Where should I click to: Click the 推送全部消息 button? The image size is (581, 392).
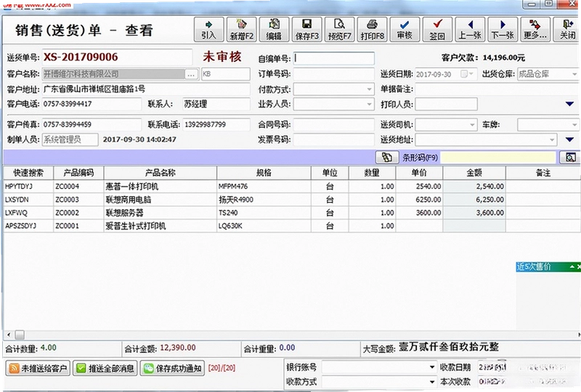(x=105, y=368)
